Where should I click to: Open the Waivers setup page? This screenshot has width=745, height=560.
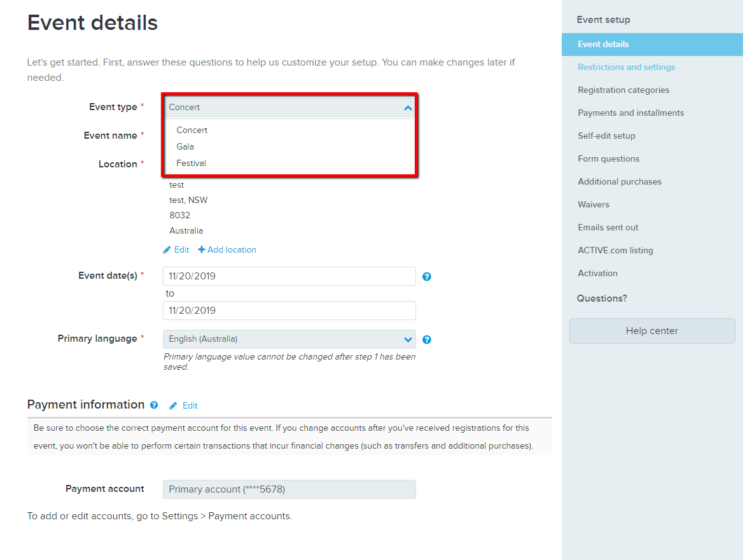pyautogui.click(x=594, y=204)
